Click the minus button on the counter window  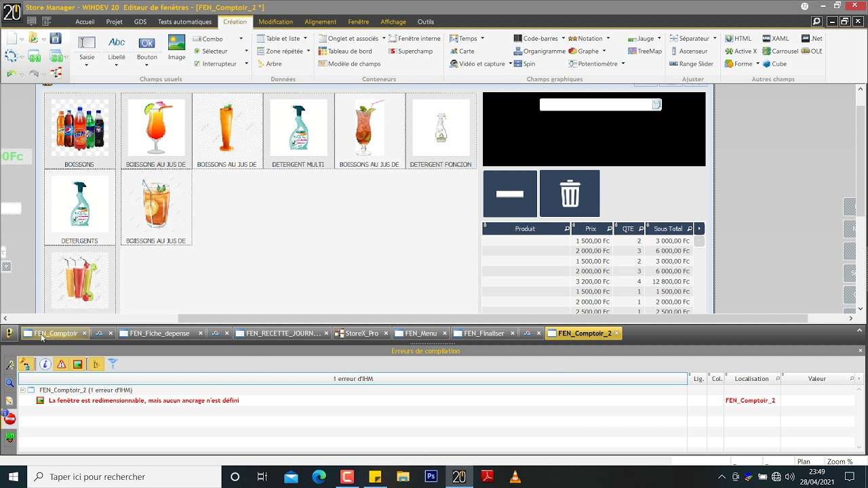(x=510, y=193)
